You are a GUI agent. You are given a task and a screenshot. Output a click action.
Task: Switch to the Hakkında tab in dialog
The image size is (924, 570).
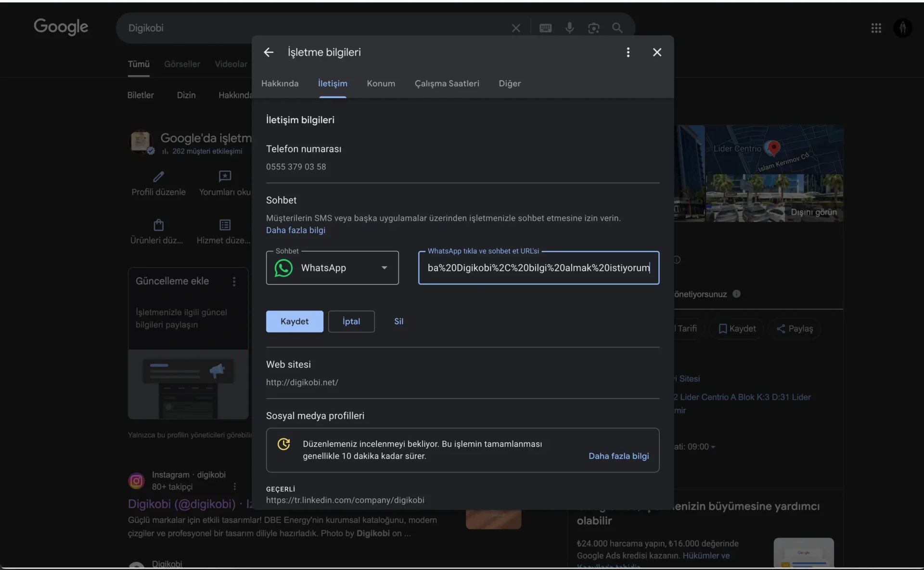[x=280, y=83]
